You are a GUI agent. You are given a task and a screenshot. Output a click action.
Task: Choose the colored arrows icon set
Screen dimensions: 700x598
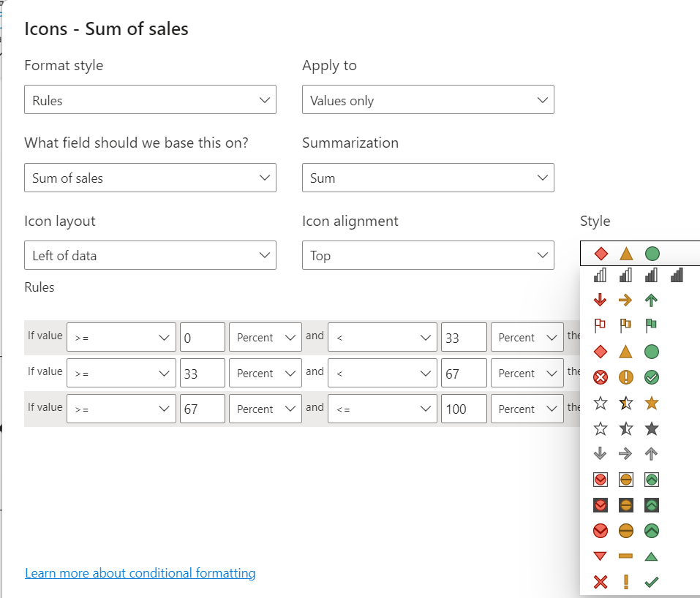coord(626,300)
